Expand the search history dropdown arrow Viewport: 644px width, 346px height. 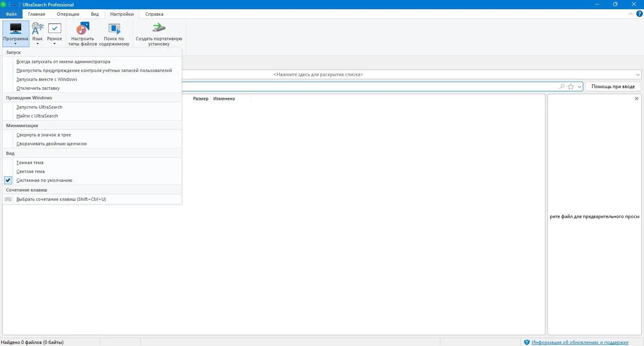click(x=580, y=86)
